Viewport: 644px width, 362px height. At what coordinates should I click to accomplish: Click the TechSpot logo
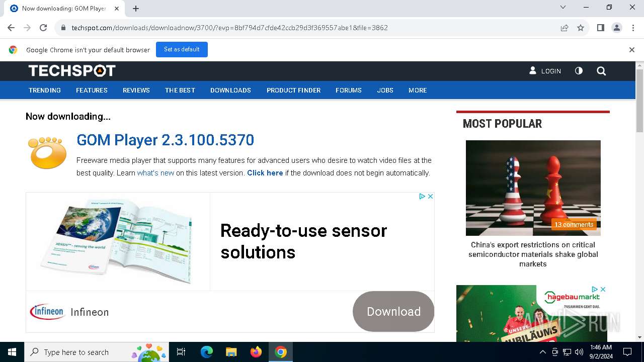72,71
